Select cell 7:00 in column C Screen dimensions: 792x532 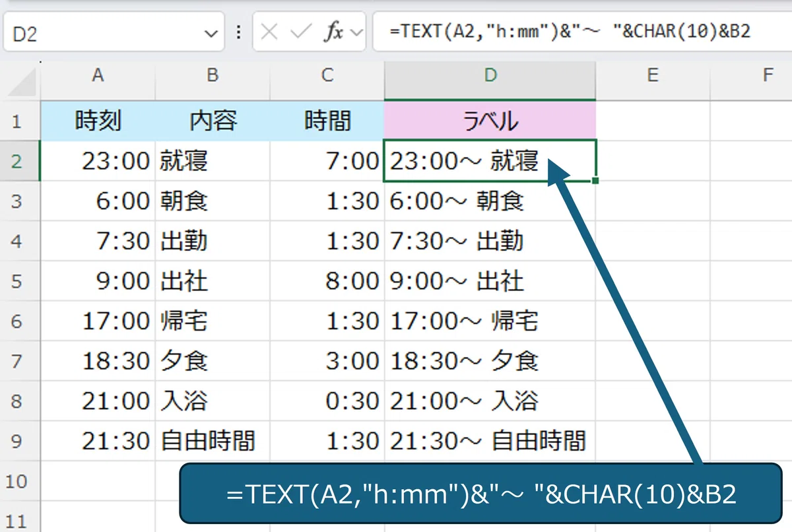point(327,160)
